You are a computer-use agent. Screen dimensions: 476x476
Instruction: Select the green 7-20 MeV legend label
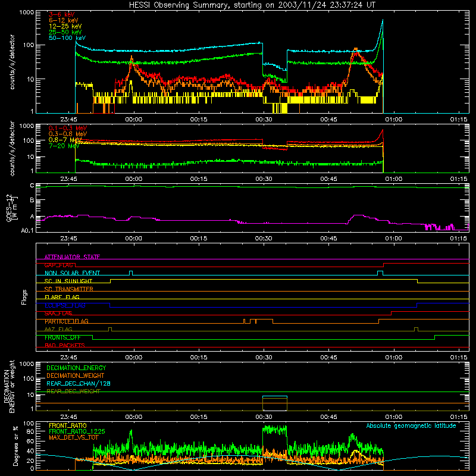[x=64, y=146]
